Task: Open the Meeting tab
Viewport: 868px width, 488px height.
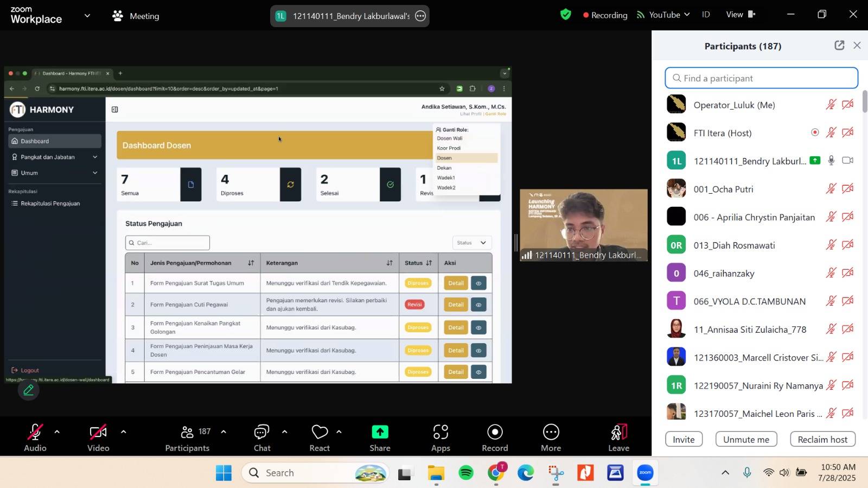Action: point(136,16)
